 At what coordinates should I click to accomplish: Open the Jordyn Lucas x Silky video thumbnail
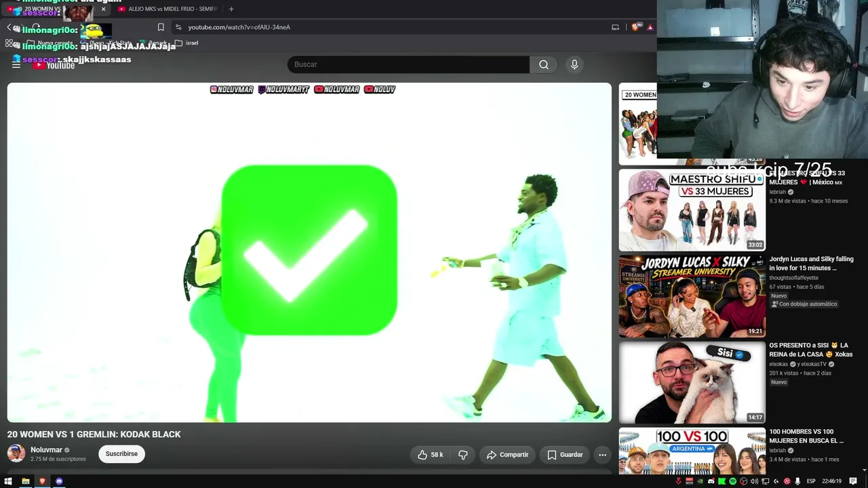pos(692,296)
